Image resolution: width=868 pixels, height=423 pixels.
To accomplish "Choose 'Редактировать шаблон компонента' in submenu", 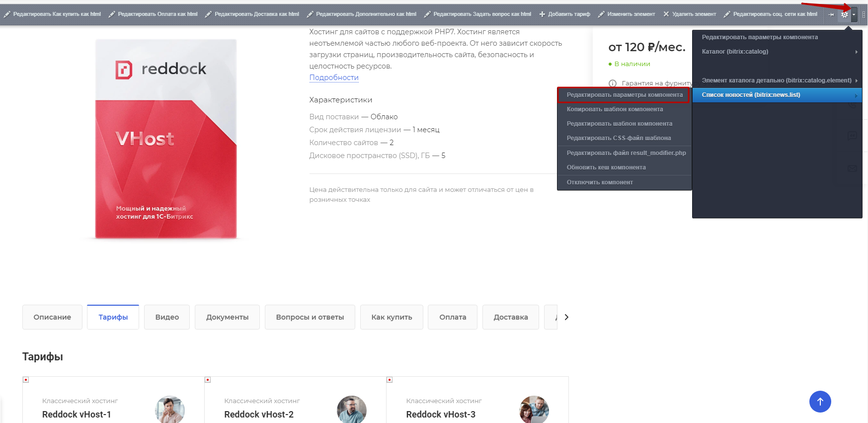I will (625, 124).
